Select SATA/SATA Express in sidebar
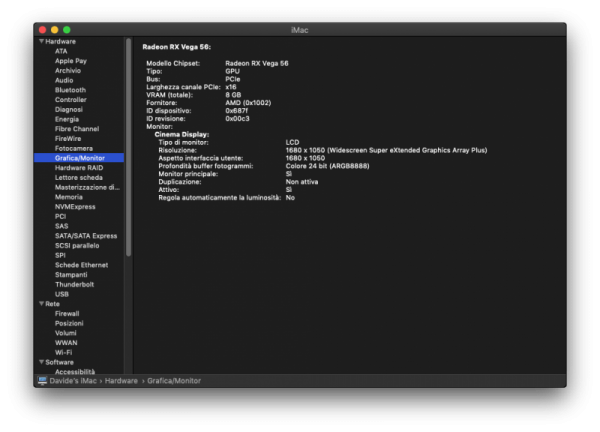This screenshot has height=432, width=600. (x=86, y=236)
